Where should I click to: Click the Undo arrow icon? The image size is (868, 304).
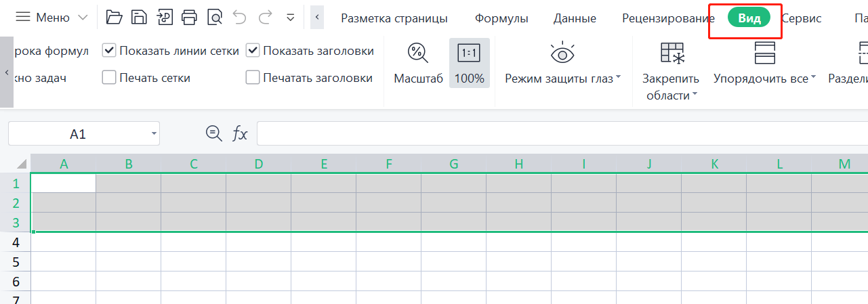tap(240, 18)
